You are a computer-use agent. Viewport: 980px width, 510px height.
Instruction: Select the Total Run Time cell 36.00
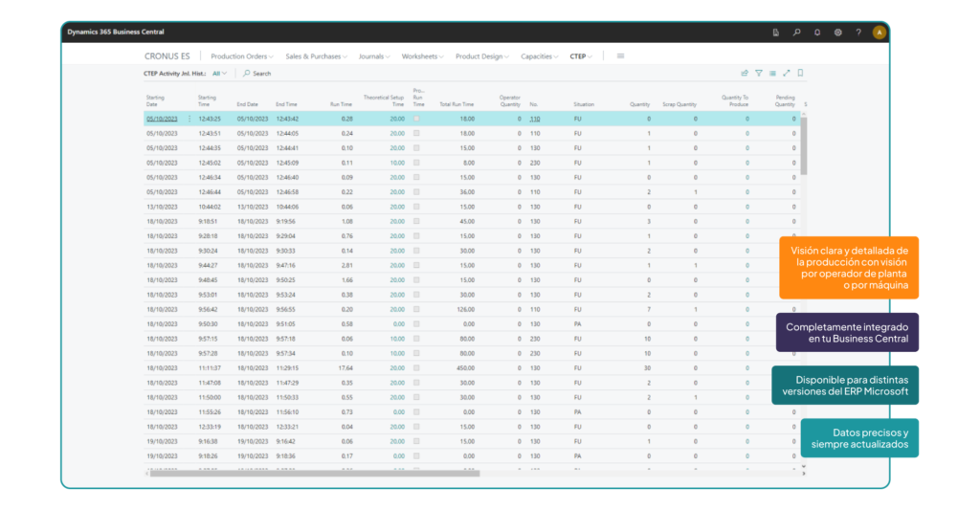tap(467, 192)
